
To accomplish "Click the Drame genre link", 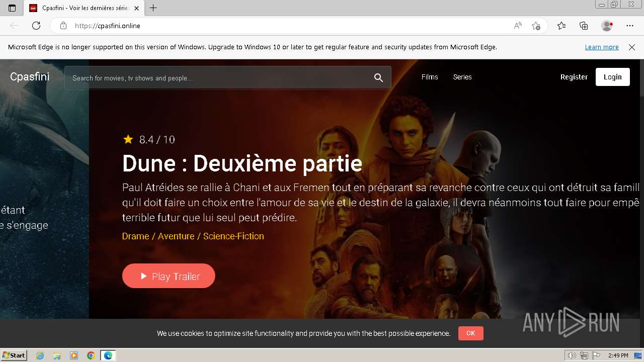I will click(x=135, y=236).
